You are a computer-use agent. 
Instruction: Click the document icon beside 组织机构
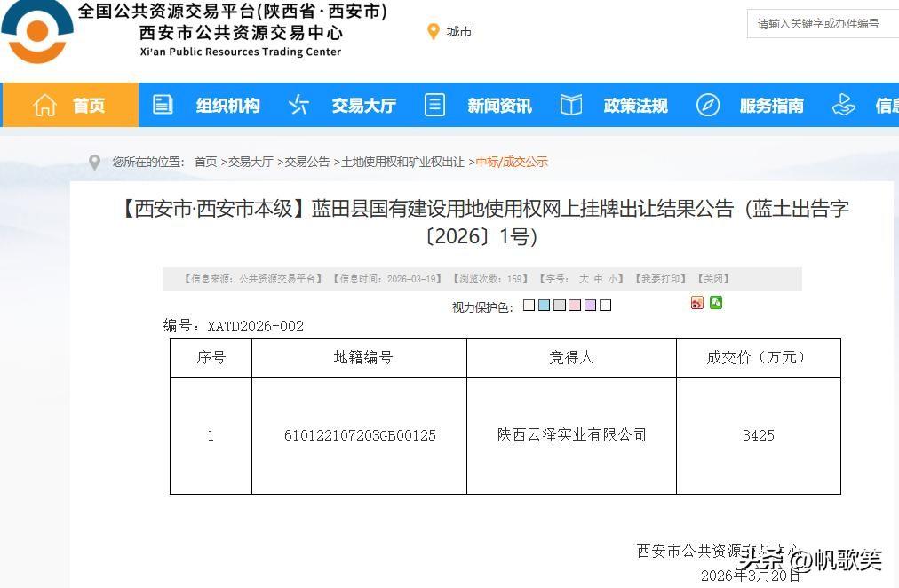click(163, 105)
